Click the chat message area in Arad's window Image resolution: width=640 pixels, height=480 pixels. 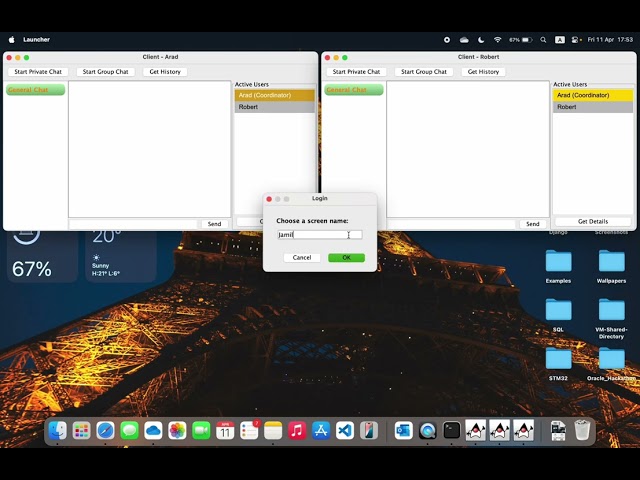point(149,149)
